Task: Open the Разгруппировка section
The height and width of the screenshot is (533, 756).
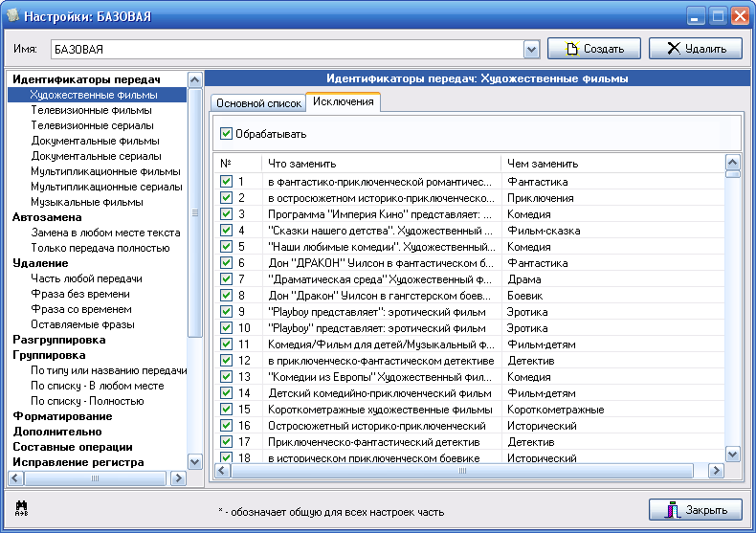Action: point(58,340)
